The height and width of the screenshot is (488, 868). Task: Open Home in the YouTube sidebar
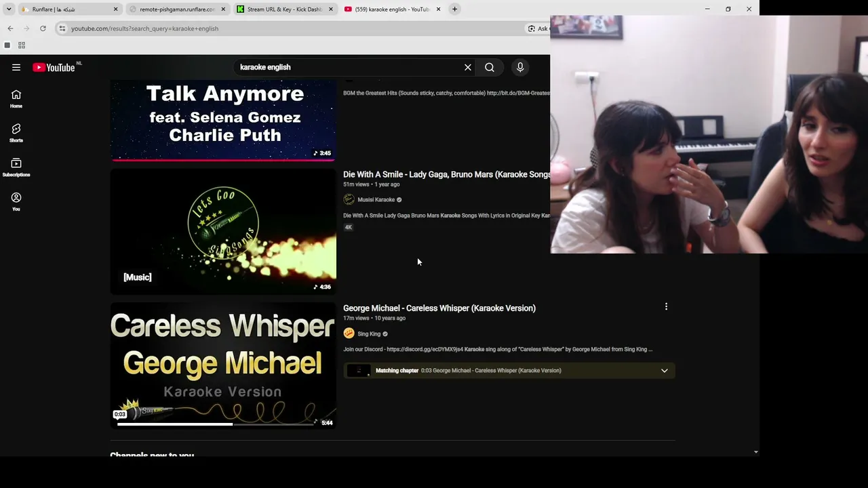[16, 99]
